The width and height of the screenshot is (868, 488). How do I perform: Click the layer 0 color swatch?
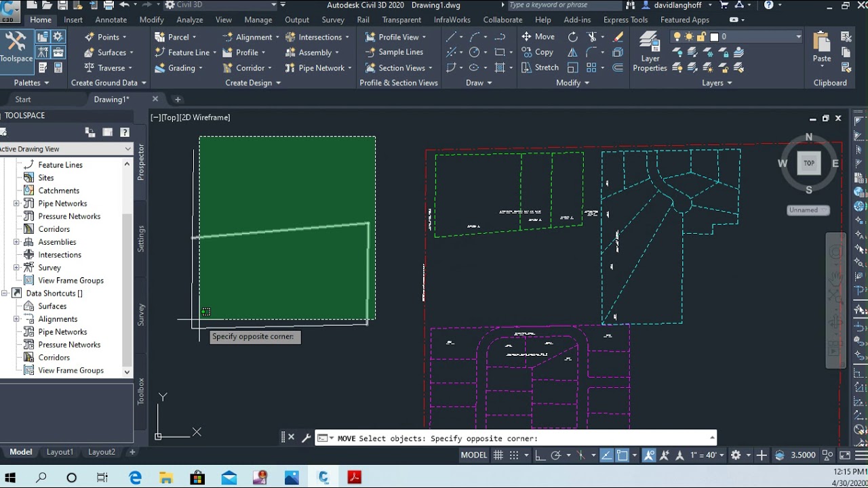click(714, 37)
